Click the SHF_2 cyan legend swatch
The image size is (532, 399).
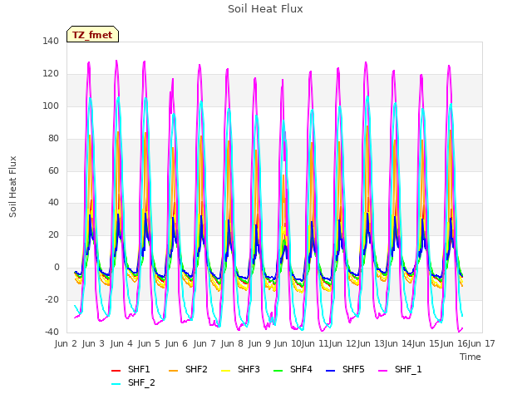tap(116, 384)
